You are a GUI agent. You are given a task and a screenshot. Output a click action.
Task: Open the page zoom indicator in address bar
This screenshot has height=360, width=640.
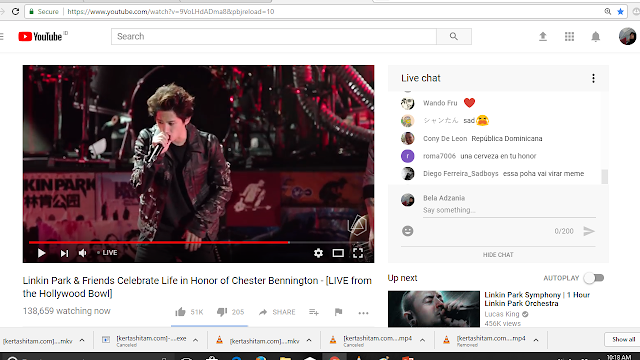click(608, 11)
